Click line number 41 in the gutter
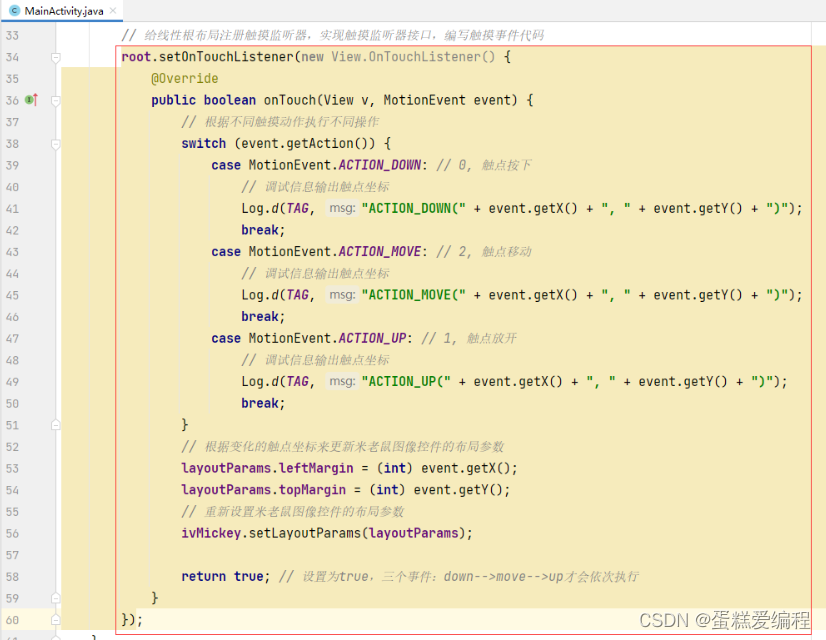This screenshot has height=640, width=826. click(x=12, y=209)
